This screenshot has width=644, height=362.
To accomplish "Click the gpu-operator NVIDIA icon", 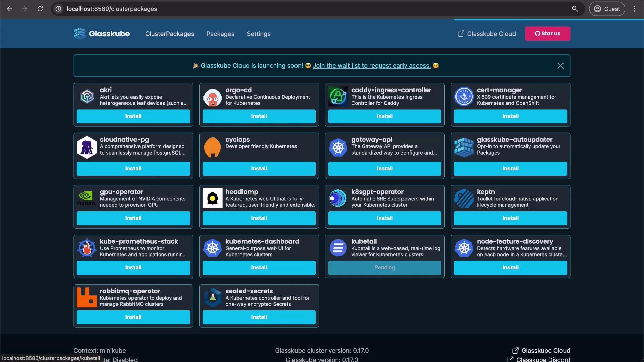I will pyautogui.click(x=87, y=198).
